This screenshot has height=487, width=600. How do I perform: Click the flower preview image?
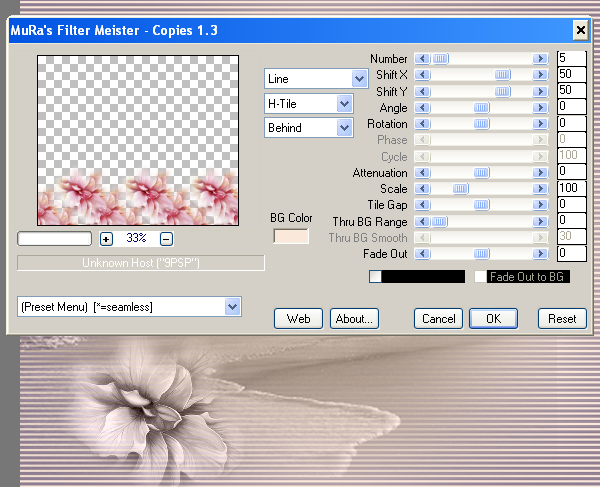coord(138,140)
